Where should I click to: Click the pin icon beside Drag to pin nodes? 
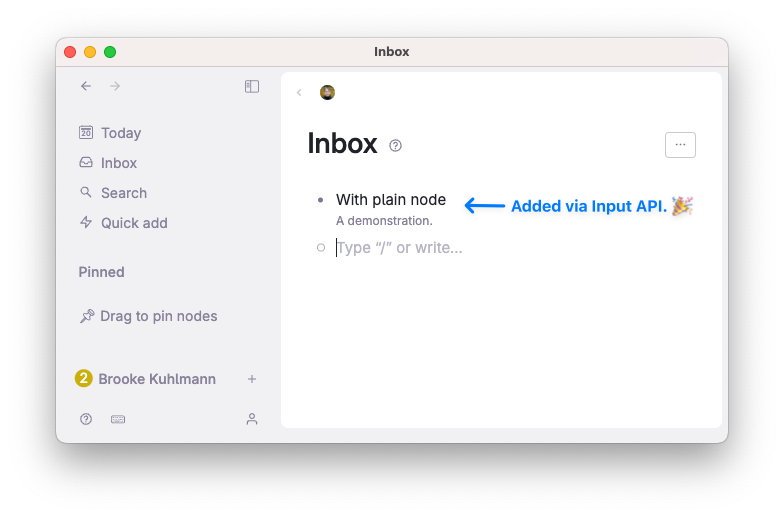(87, 316)
